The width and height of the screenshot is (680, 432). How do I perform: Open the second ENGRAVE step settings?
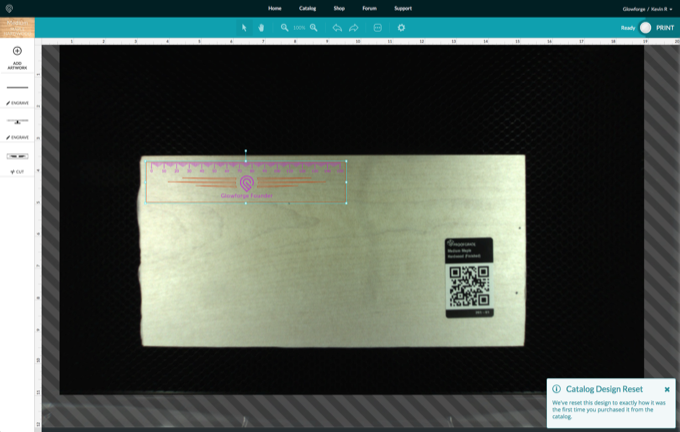18,137
